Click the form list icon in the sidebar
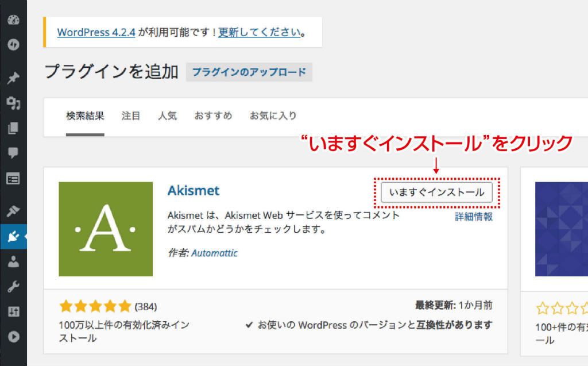The image size is (588, 366). [13, 179]
